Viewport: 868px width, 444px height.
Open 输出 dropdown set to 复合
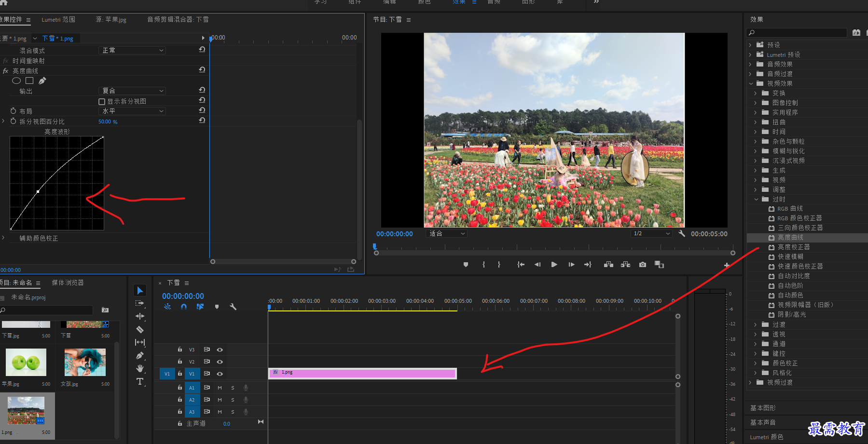pos(132,91)
